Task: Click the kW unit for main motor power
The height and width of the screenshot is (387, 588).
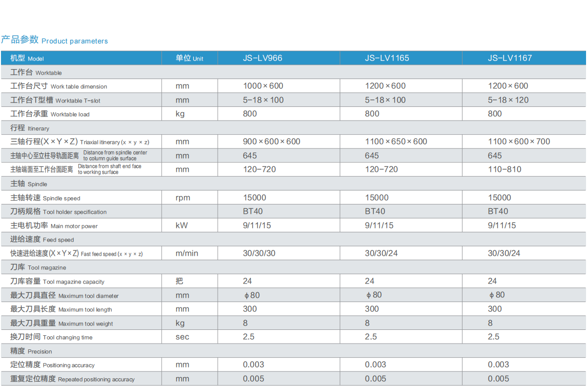Action: coord(182,225)
